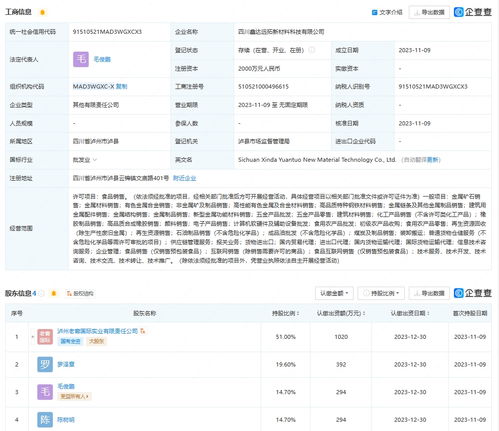Click the info icon next to 股东信息 4

(41, 293)
